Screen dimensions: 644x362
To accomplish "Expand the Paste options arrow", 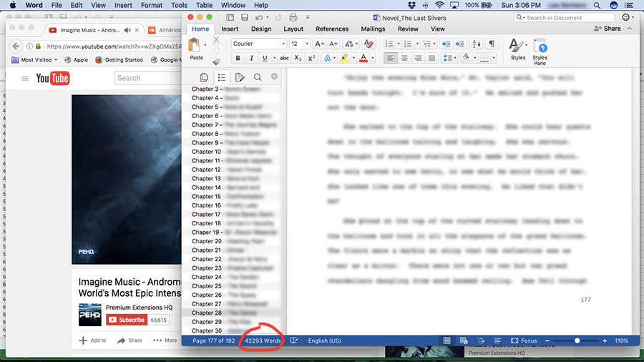I will coord(205,45).
